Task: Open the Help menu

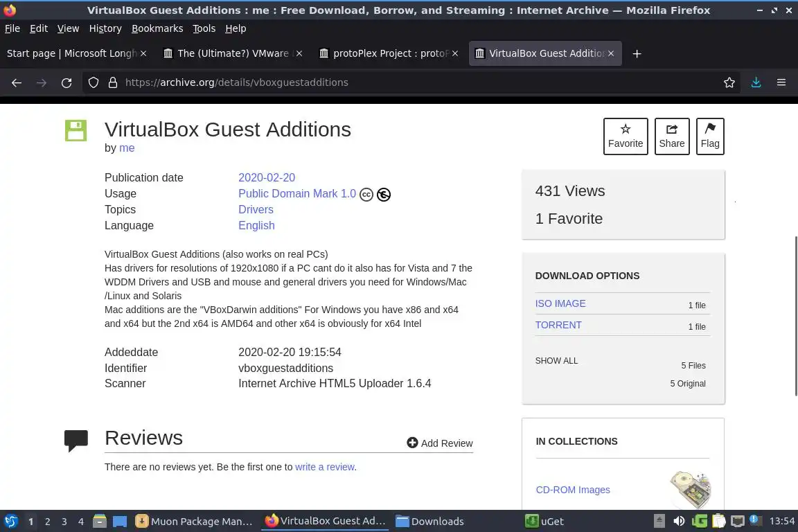Action: 236,28
